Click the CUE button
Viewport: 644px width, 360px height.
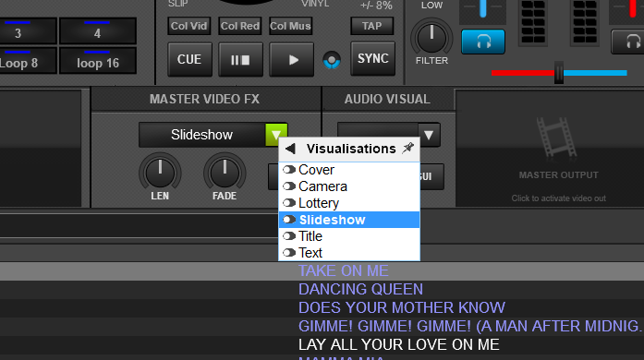(x=189, y=59)
